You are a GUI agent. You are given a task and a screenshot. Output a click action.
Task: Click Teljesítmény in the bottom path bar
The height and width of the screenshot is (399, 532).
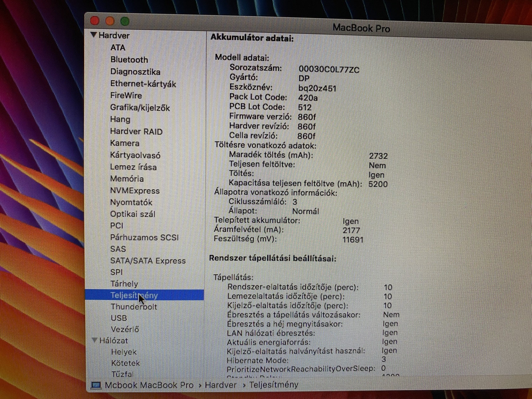(274, 385)
